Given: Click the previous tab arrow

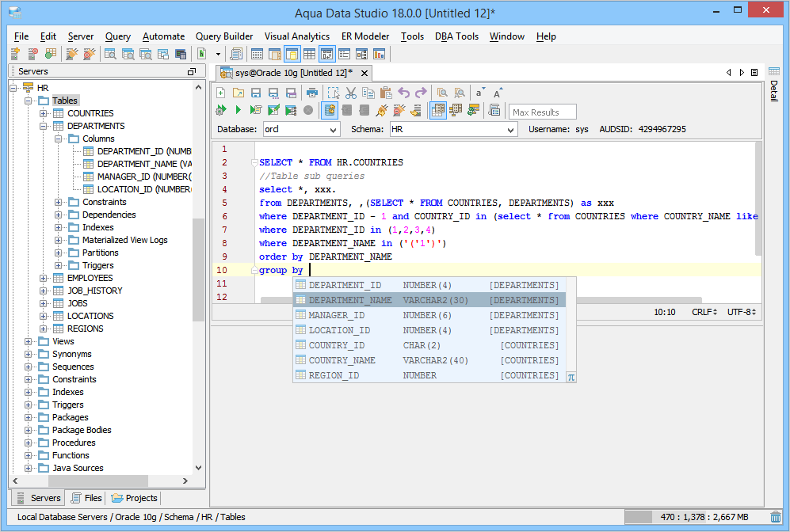Looking at the screenshot, I should (728, 73).
